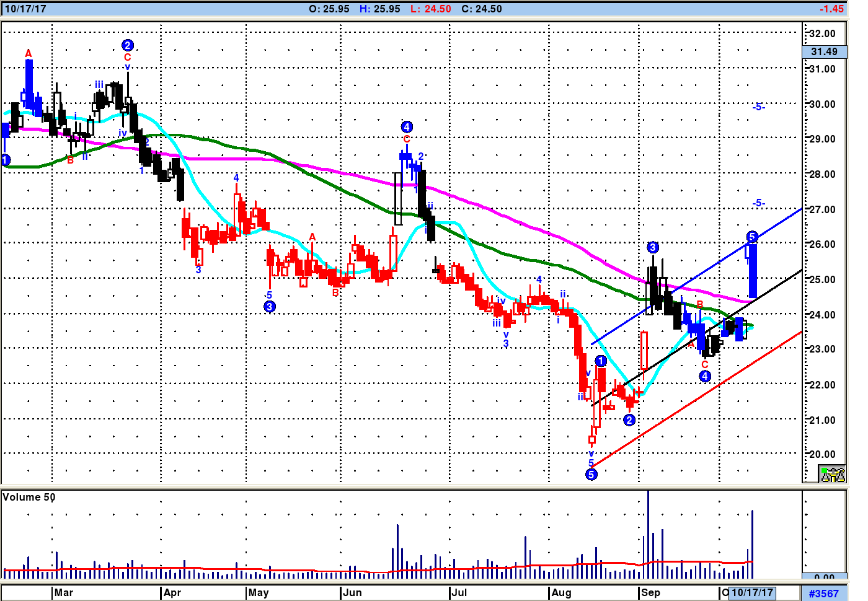Image resolution: width=868 pixels, height=601 pixels.
Task: Select circled wave 3 marker at September high
Action: coord(653,248)
